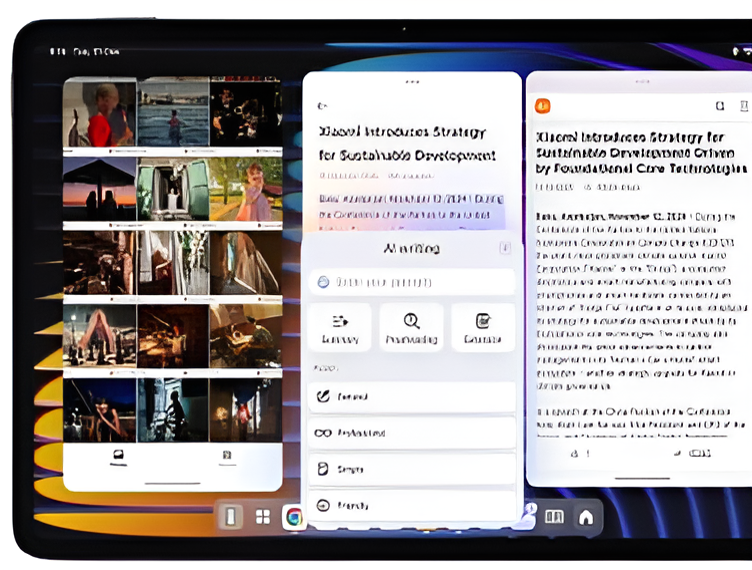Click the right window's article headline
The width and height of the screenshot is (752, 570).
pyautogui.click(x=642, y=153)
